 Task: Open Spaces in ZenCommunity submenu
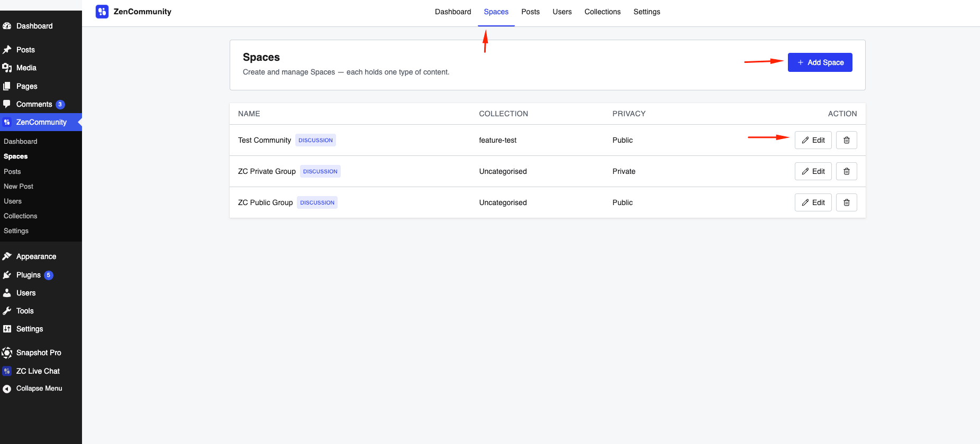(x=15, y=156)
